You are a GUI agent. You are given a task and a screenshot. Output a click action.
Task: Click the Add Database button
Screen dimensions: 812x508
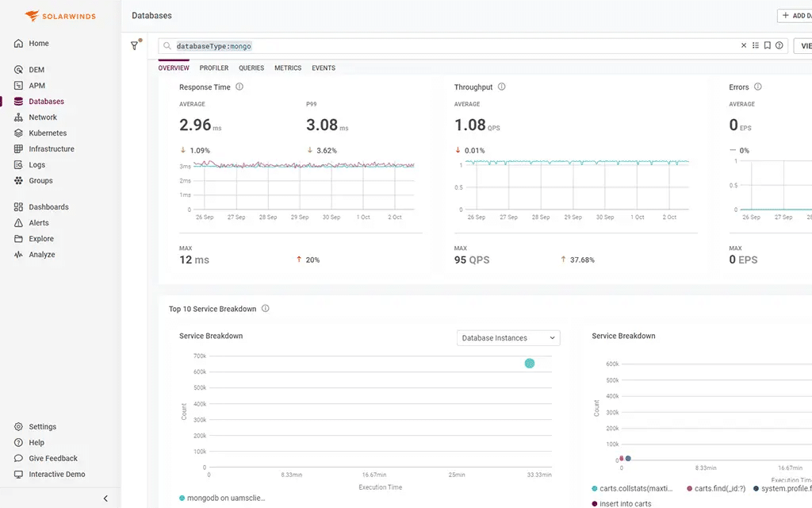(795, 16)
